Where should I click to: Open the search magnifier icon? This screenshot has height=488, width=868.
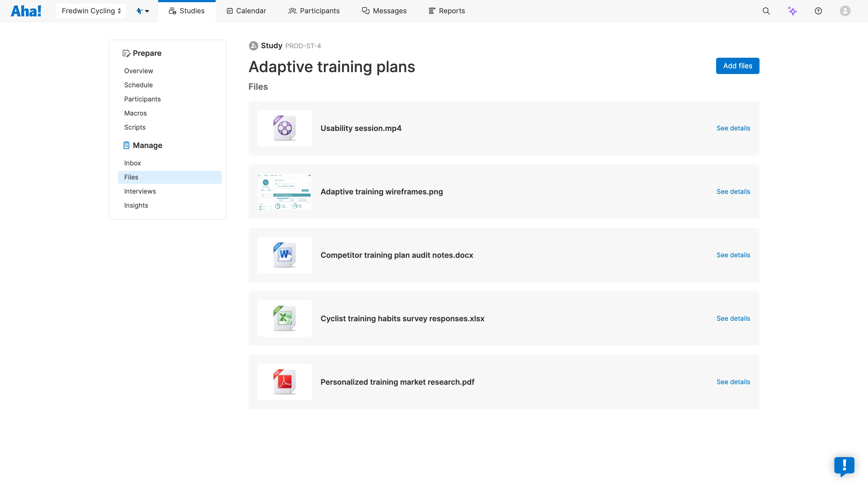766,11
